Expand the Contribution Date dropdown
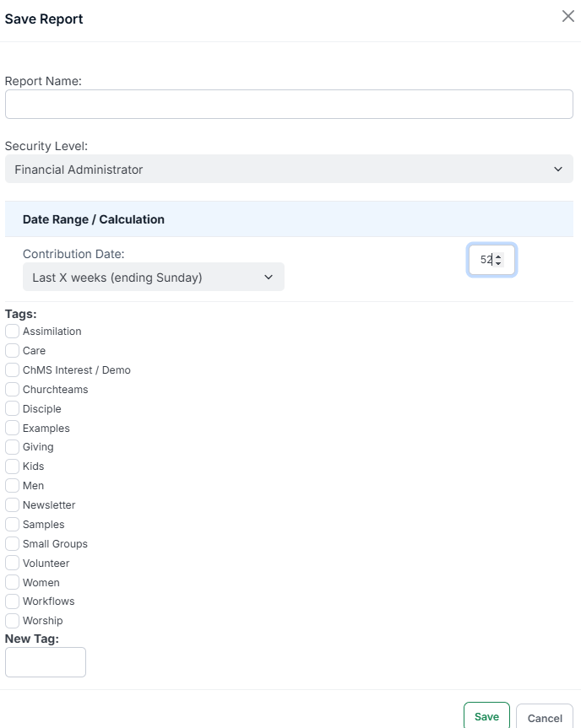581x728 pixels. (x=153, y=277)
